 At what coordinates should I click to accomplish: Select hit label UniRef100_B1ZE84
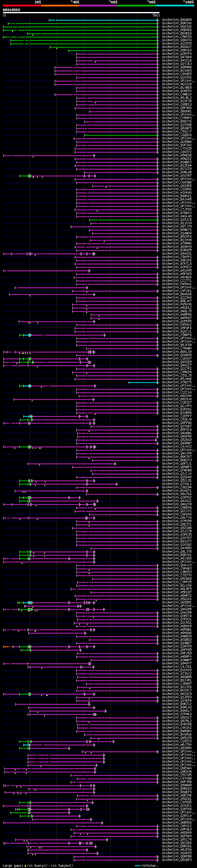click(177, 165)
